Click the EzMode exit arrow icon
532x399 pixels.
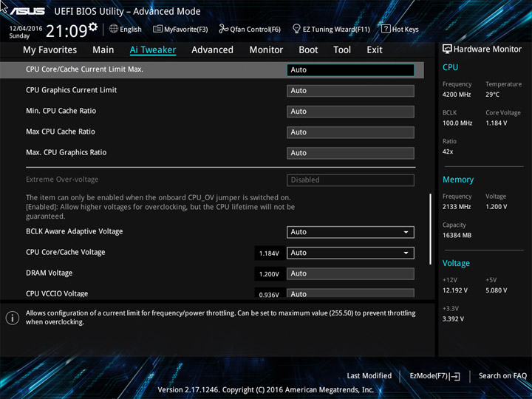click(456, 376)
